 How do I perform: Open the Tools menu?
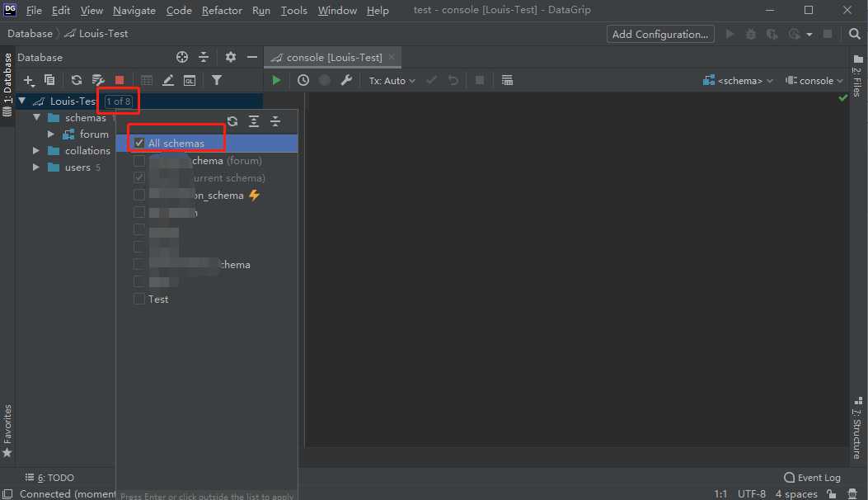click(293, 11)
